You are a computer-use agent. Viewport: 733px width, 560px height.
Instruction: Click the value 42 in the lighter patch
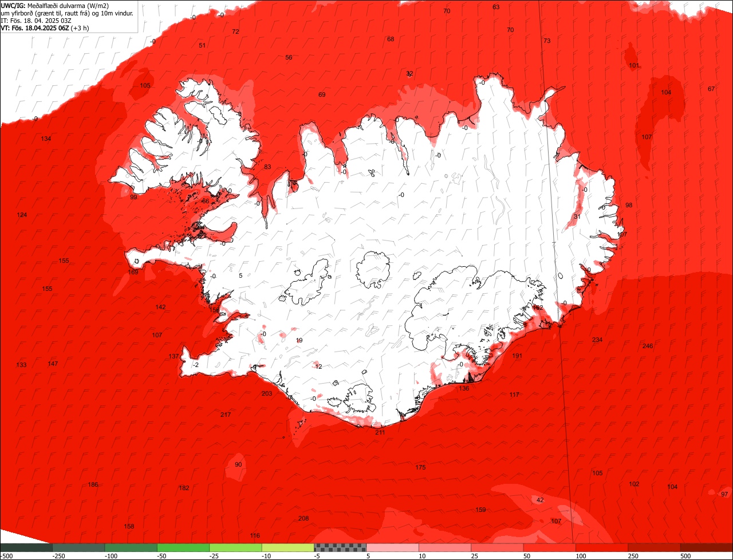click(x=540, y=500)
